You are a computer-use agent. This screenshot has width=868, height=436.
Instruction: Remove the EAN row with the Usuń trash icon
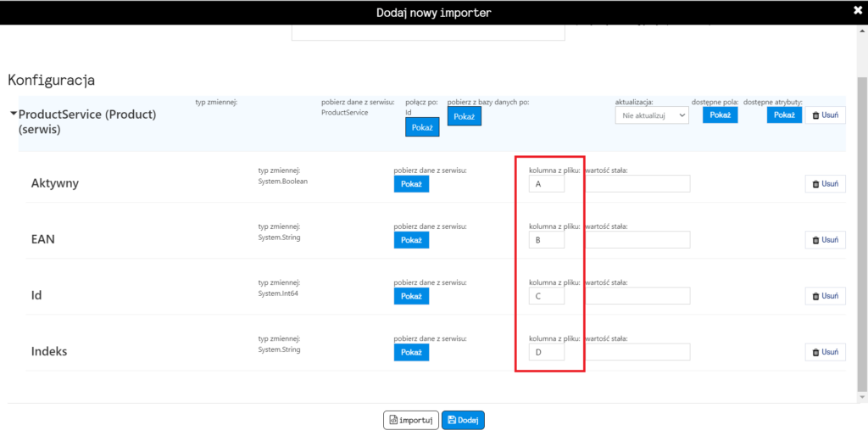coord(826,240)
